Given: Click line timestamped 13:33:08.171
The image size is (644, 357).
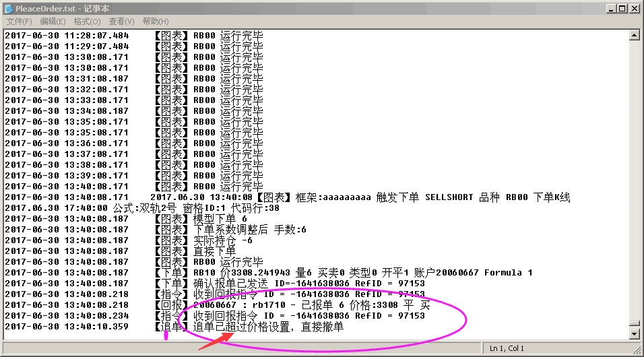Looking at the screenshot, I should pyautogui.click(x=134, y=100).
